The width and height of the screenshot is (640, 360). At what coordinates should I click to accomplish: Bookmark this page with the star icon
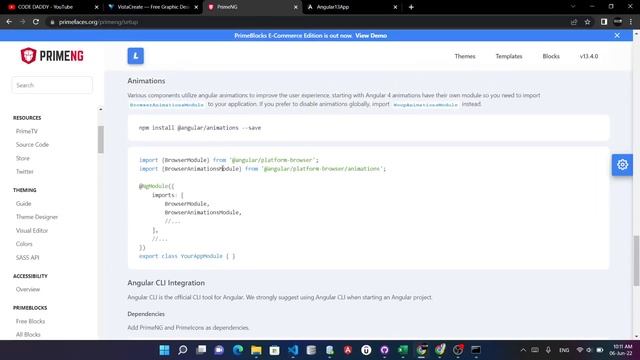(587, 22)
